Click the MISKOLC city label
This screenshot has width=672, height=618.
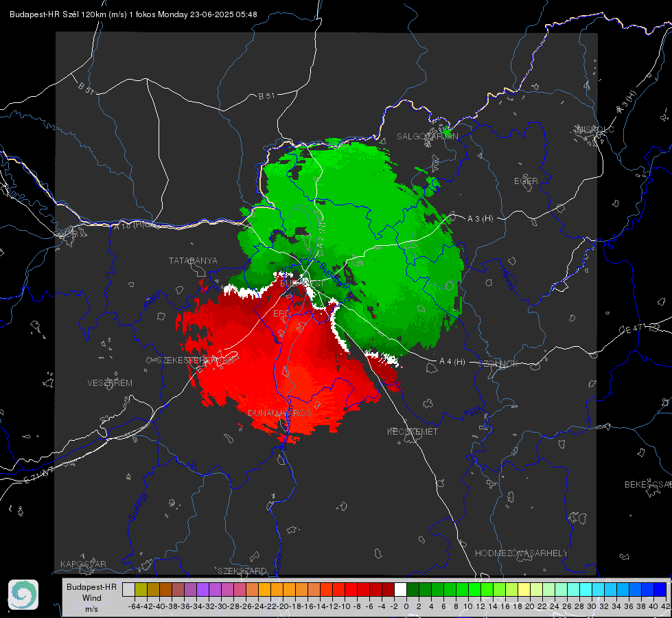tap(595, 129)
